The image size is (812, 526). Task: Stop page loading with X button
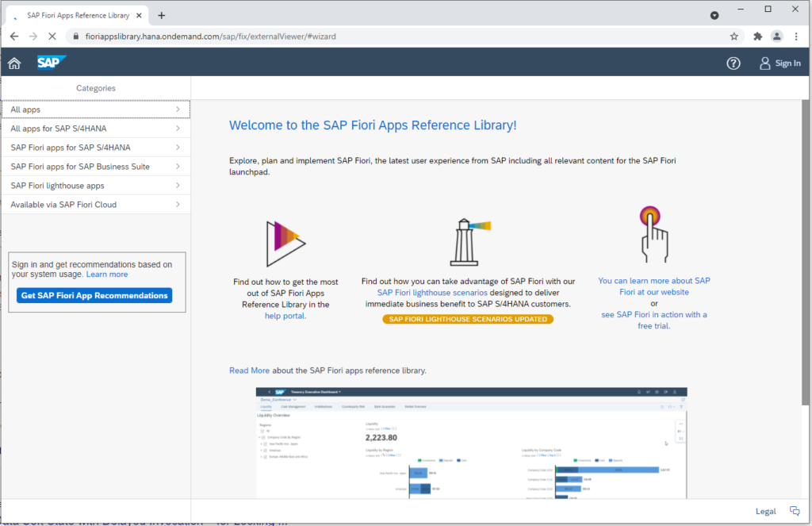[x=52, y=36]
